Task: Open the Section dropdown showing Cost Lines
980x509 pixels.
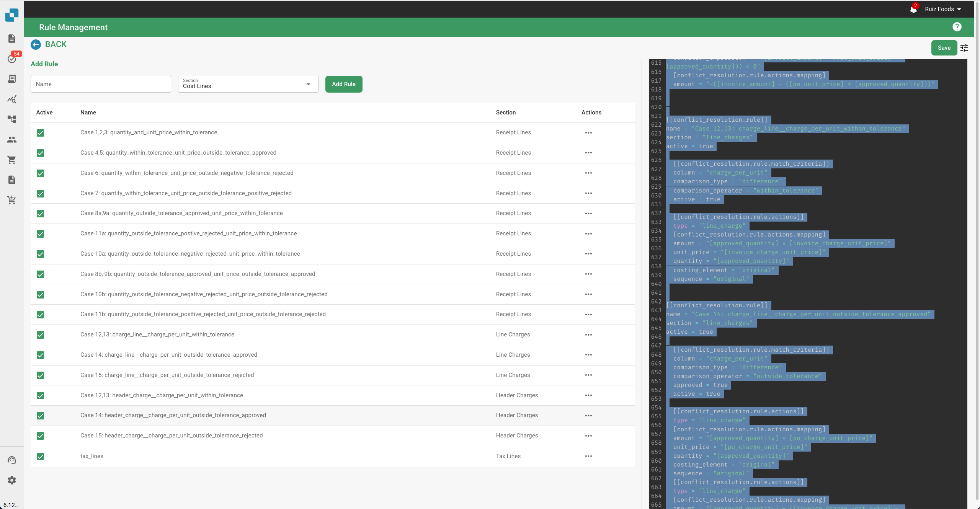Action: tap(247, 84)
